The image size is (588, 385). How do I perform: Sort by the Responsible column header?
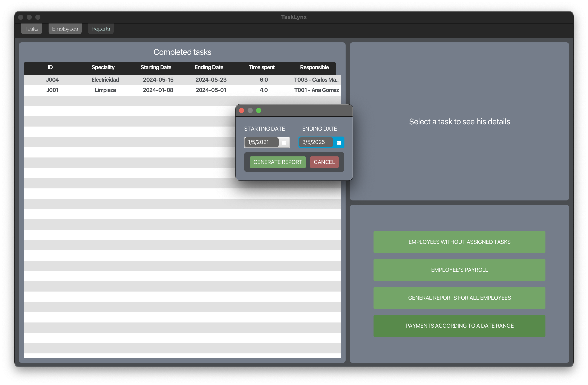314,67
